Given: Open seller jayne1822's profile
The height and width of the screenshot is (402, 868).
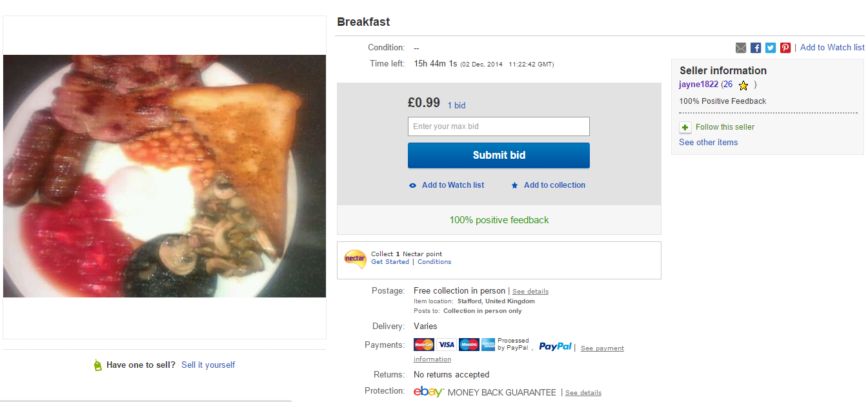Looking at the screenshot, I should click(698, 85).
